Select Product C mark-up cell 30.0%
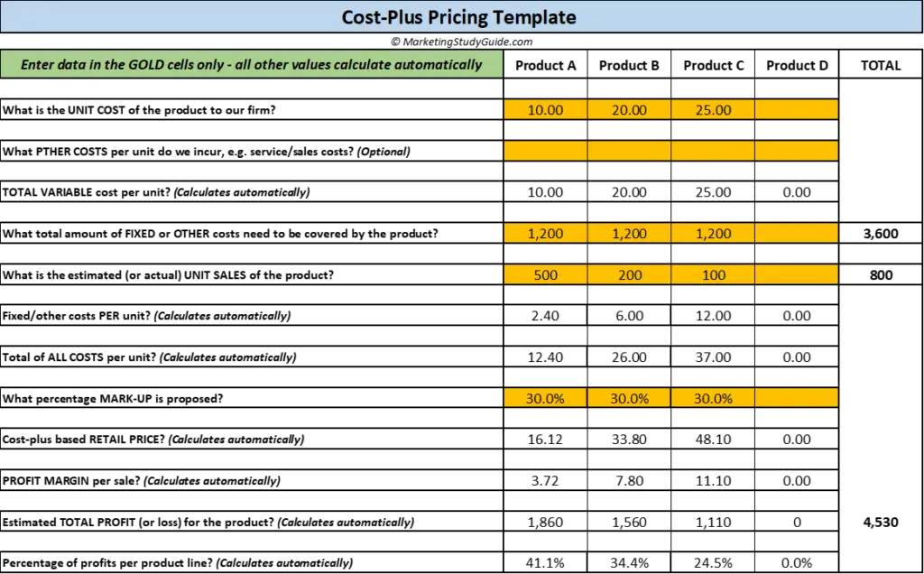The width and height of the screenshot is (924, 574). [713, 398]
